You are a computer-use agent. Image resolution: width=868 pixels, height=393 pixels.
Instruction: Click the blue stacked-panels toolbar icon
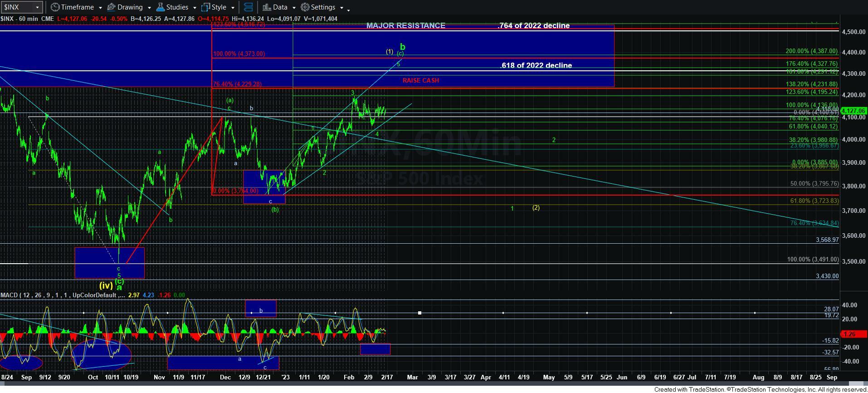pyautogui.click(x=248, y=7)
